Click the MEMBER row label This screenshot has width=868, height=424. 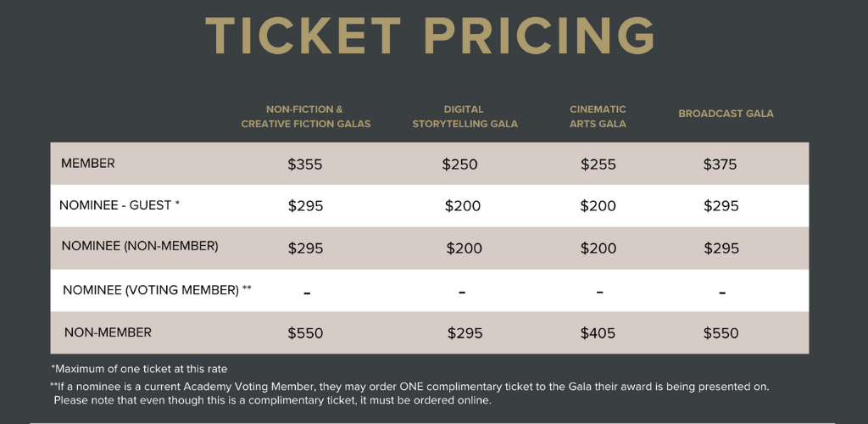[88, 164]
